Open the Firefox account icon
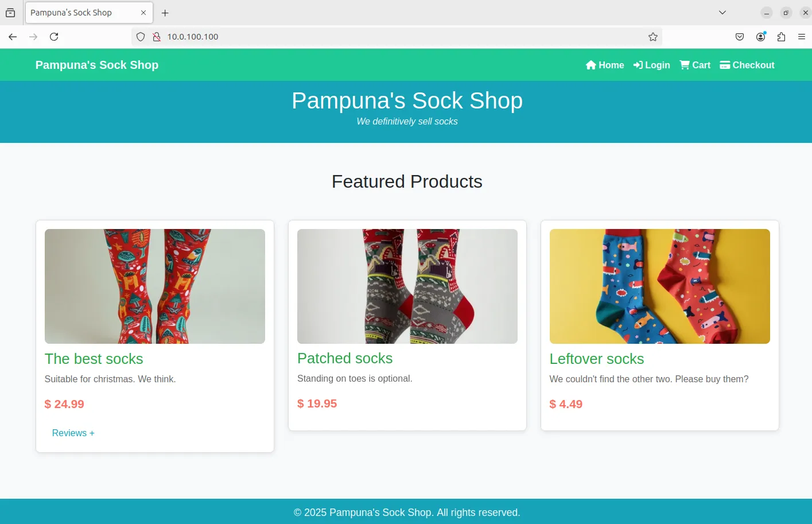 [761, 37]
